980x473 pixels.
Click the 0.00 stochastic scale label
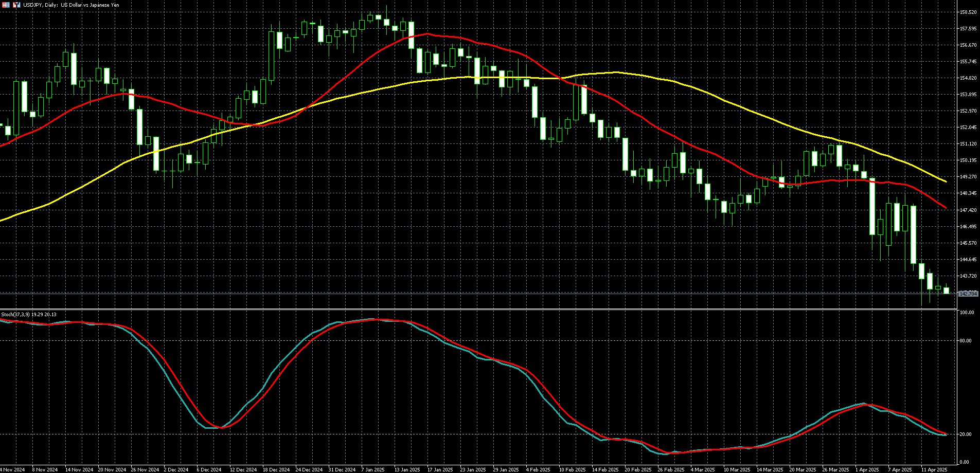click(965, 462)
